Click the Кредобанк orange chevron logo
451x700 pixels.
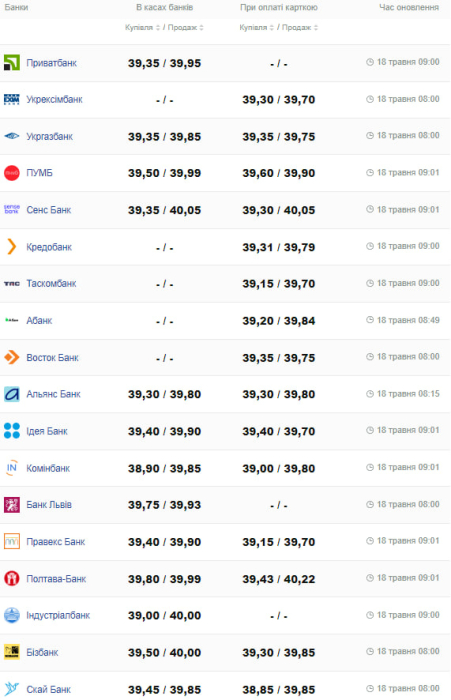pos(12,246)
